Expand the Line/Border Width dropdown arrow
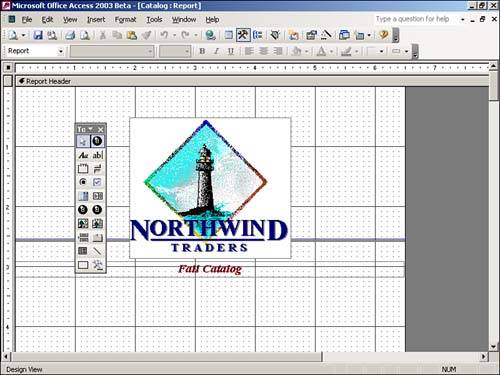 [381, 51]
